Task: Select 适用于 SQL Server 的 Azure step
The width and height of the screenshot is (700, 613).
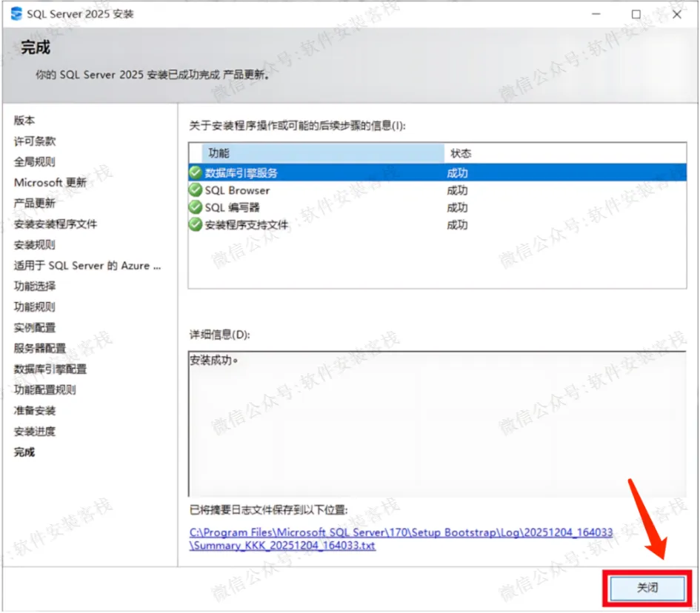Action: click(x=87, y=266)
